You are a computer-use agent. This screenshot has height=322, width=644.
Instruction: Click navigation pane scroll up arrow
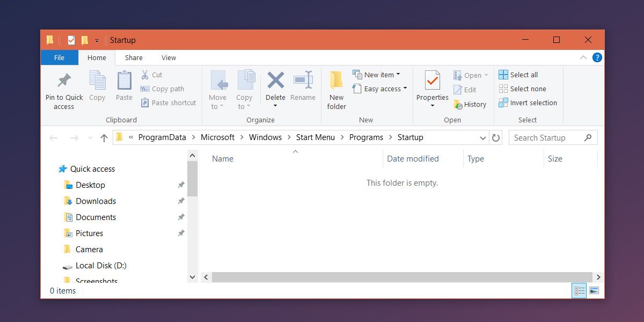point(193,156)
